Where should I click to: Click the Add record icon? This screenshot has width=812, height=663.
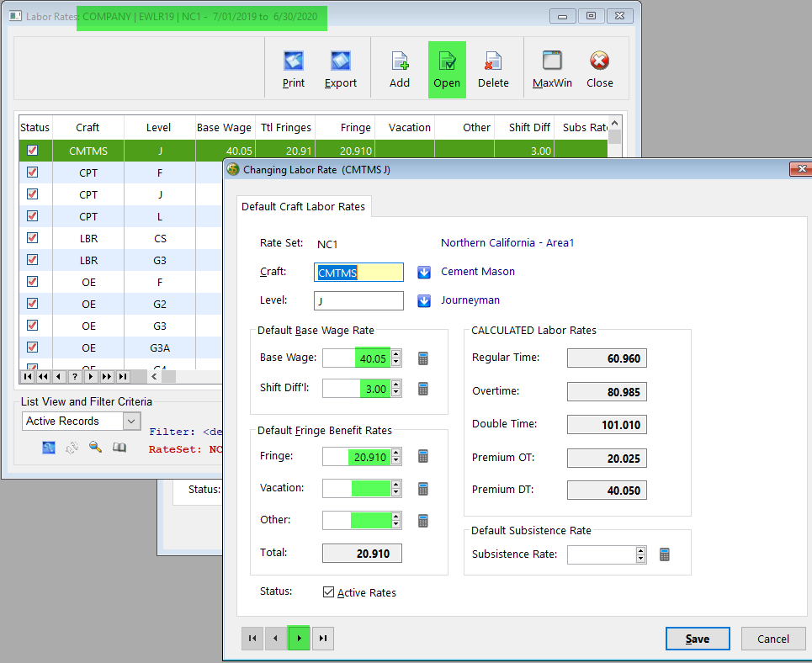click(x=399, y=61)
